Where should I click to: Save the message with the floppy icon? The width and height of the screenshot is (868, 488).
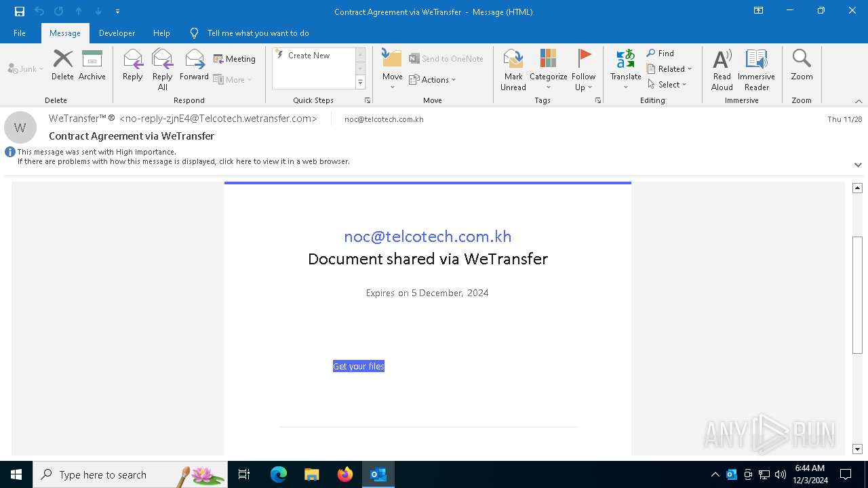pos(20,12)
